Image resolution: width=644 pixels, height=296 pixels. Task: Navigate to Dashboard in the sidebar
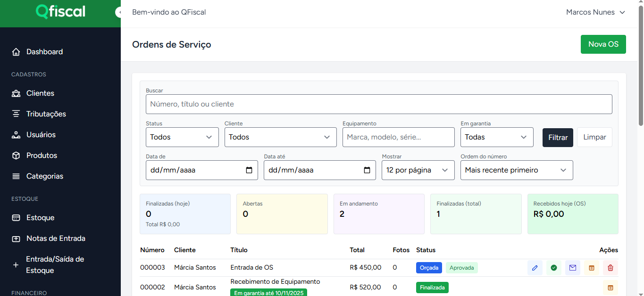(x=44, y=52)
